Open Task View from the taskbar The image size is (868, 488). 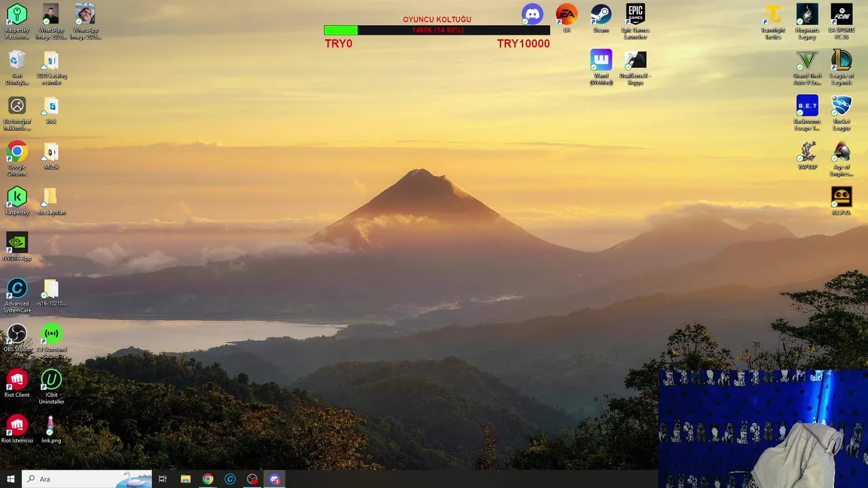point(163,479)
